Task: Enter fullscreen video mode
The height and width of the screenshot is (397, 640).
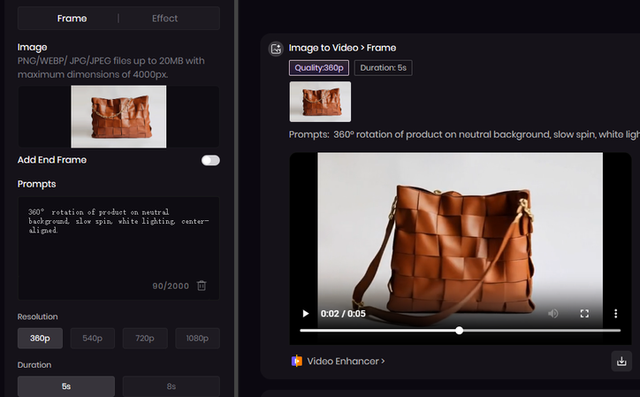Action: point(584,313)
